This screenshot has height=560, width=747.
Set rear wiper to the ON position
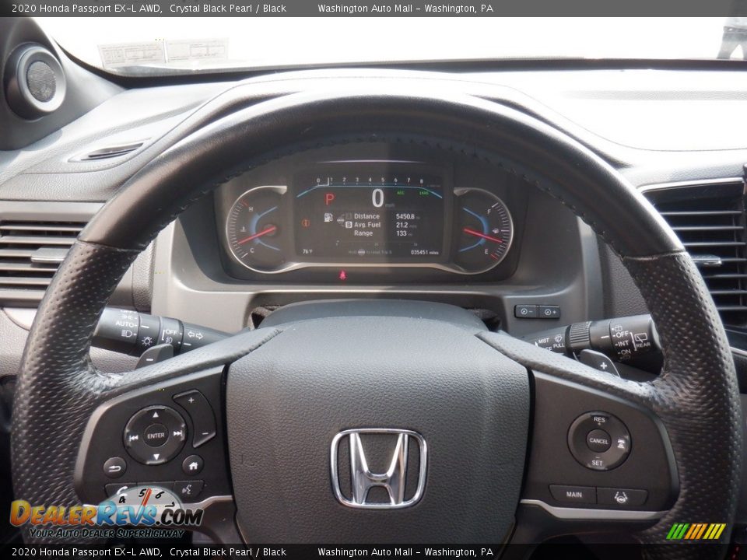(623, 352)
